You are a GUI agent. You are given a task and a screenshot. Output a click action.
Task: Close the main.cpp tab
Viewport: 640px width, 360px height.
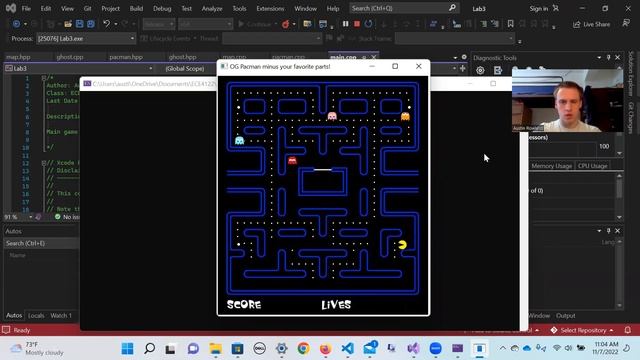[373, 57]
